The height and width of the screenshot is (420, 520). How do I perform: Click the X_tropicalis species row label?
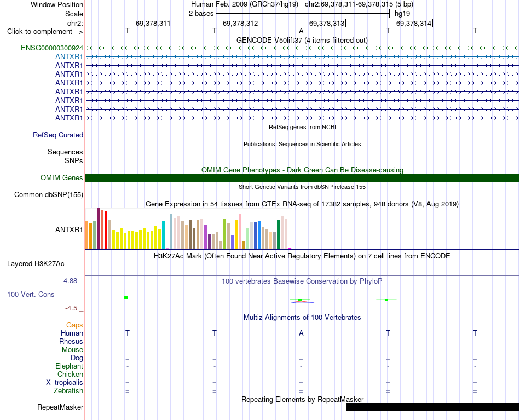(65, 383)
